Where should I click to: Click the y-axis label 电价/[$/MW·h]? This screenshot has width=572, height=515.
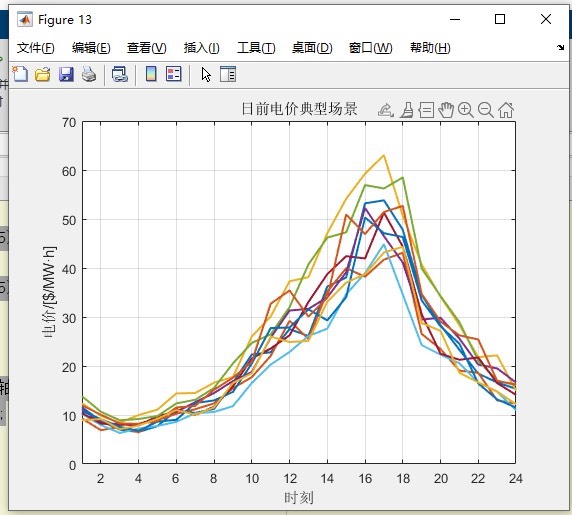tap(49, 292)
